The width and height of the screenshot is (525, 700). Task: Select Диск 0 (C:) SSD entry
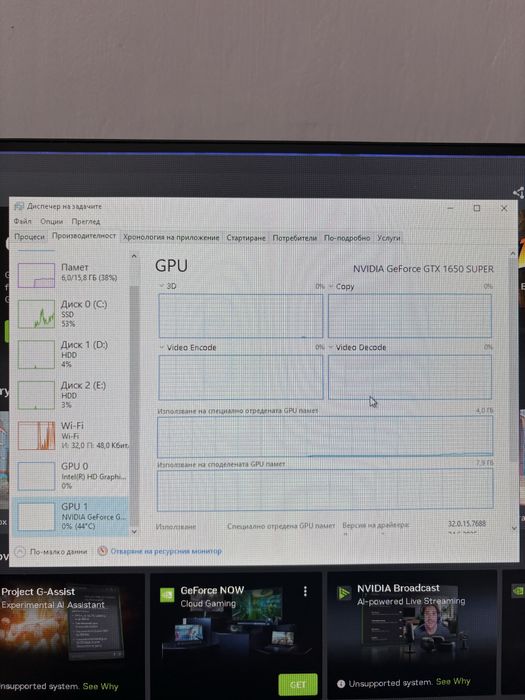coord(71,313)
